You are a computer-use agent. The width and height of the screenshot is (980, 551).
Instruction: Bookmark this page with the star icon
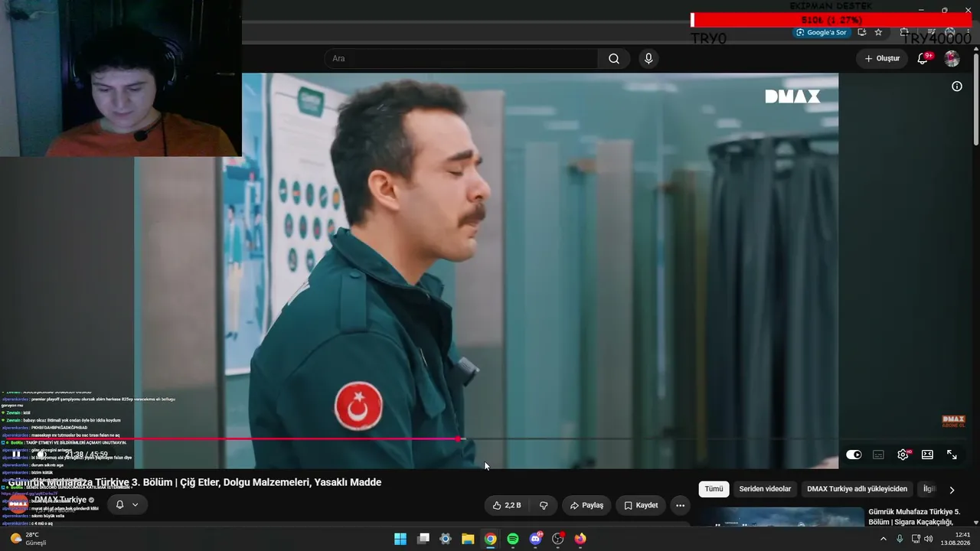878,32
